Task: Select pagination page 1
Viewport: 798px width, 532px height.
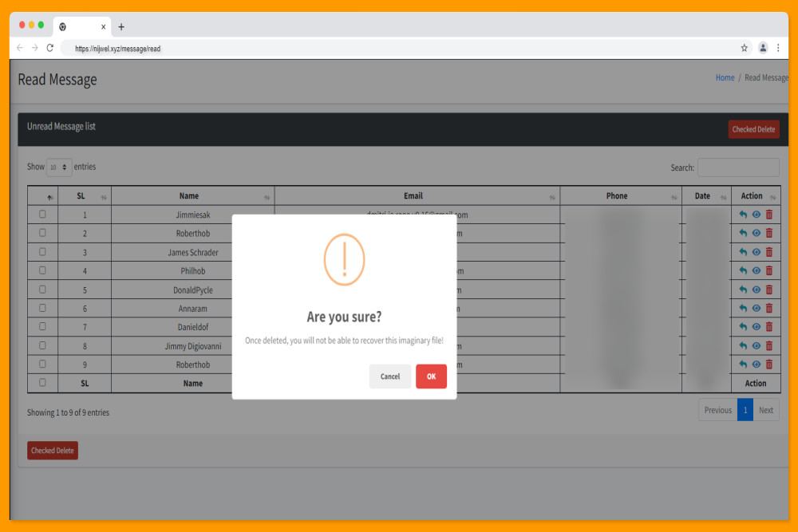Action: click(745, 410)
